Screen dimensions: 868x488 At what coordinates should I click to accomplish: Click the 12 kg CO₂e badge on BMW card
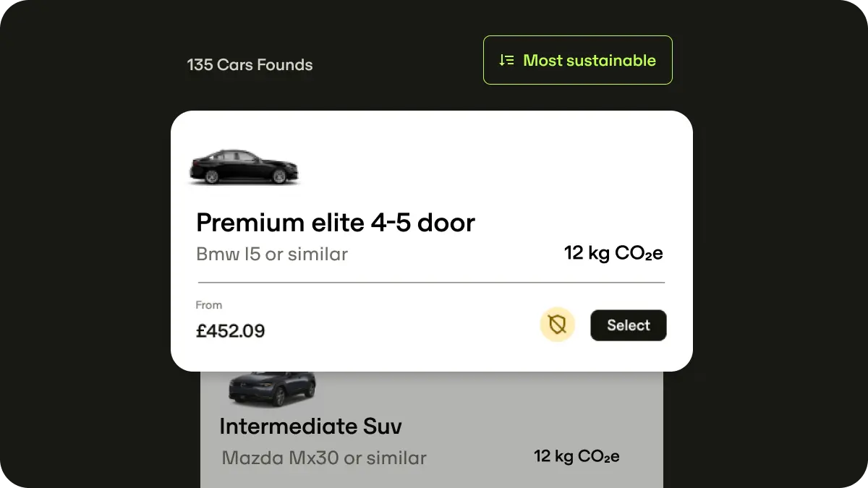(613, 253)
